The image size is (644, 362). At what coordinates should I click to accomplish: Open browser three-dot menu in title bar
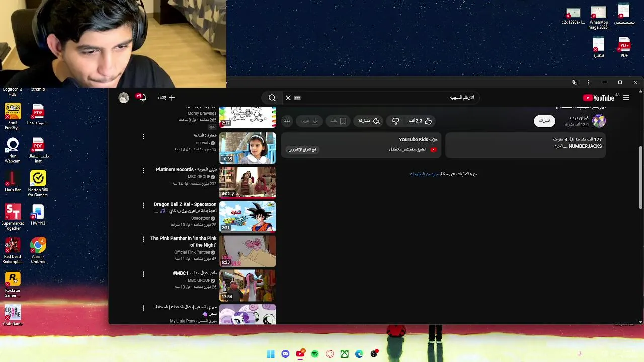pos(588,82)
